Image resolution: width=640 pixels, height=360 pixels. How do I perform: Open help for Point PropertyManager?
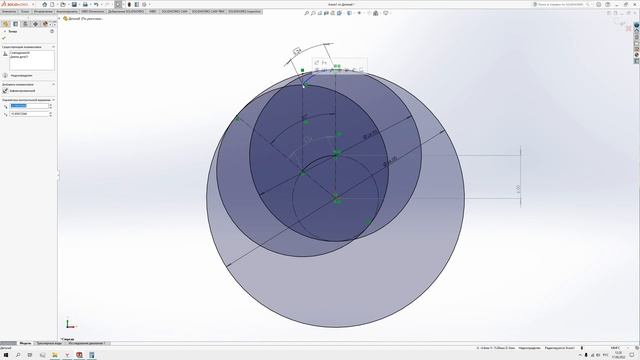[52, 31]
